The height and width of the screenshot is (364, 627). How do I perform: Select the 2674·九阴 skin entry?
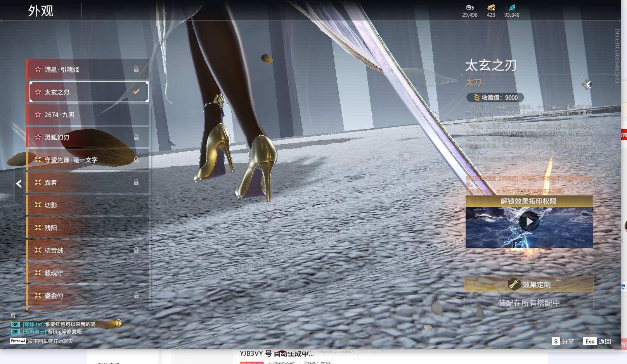87,115
